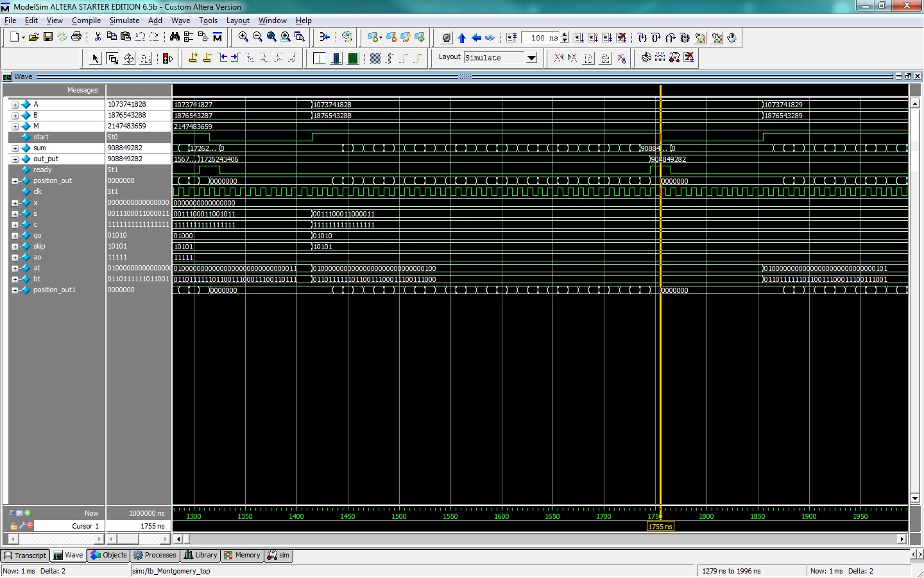Switch to the Memory tab
Image resolution: width=924 pixels, height=578 pixels.
pyautogui.click(x=242, y=556)
